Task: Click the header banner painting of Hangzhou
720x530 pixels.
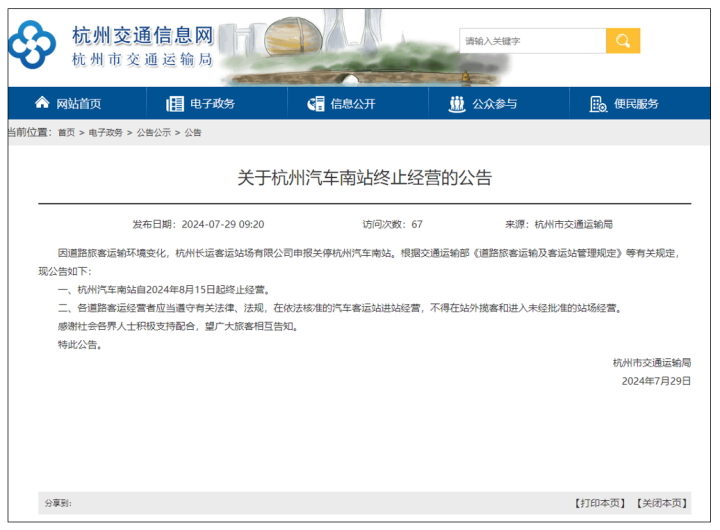Action: (x=363, y=48)
